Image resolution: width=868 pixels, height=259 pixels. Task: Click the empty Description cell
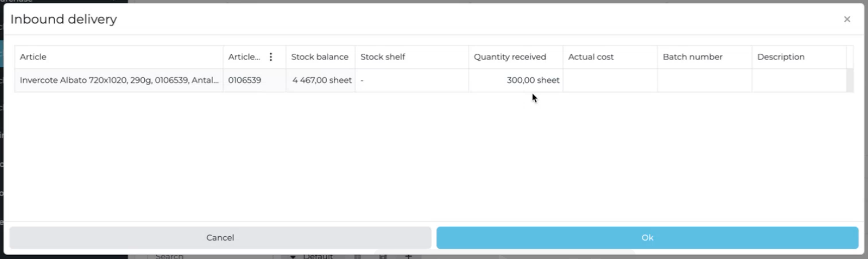799,81
